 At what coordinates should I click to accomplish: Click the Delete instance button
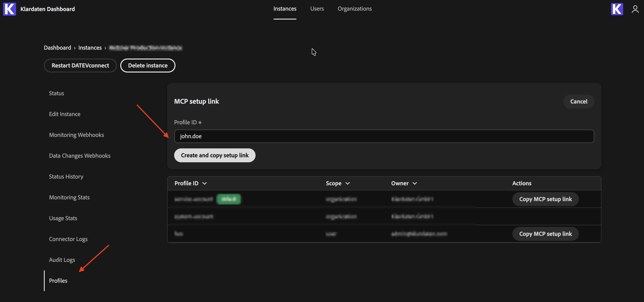(x=148, y=66)
